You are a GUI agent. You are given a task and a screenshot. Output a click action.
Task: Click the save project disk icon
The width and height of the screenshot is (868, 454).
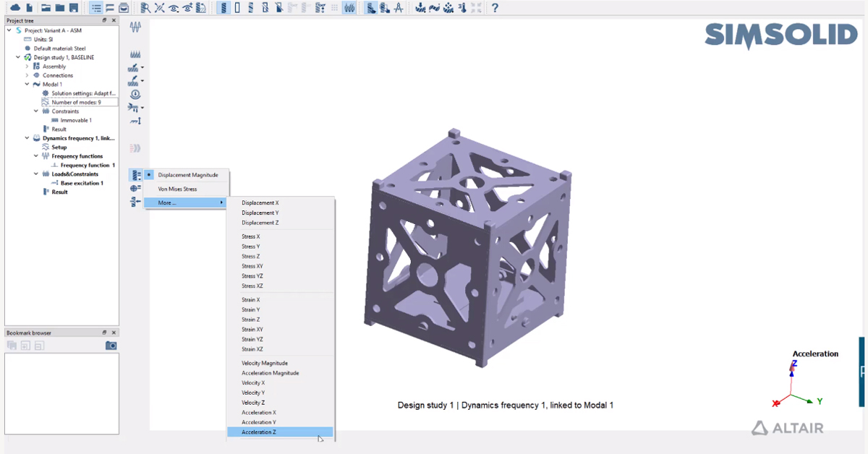pyautogui.click(x=73, y=8)
